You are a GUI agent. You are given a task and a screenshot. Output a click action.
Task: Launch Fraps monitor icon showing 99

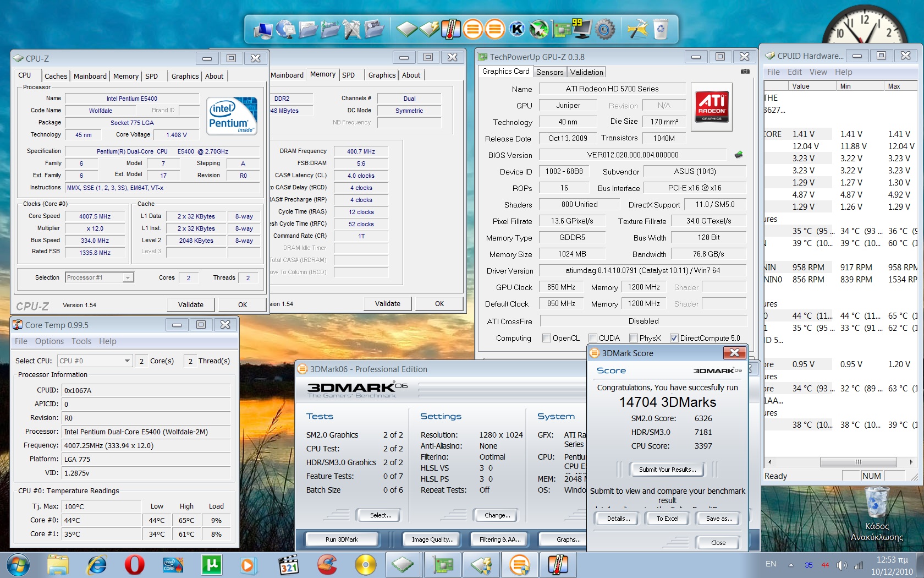tap(581, 28)
